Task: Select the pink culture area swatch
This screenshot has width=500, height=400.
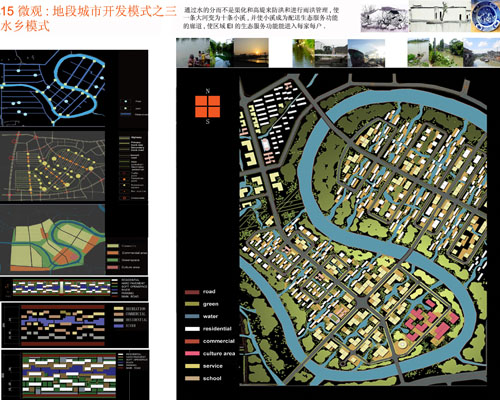Action: 192,353
